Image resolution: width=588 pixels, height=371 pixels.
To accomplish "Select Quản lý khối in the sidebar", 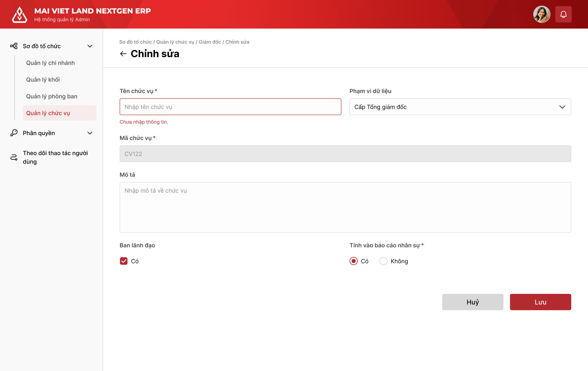I will point(43,80).
